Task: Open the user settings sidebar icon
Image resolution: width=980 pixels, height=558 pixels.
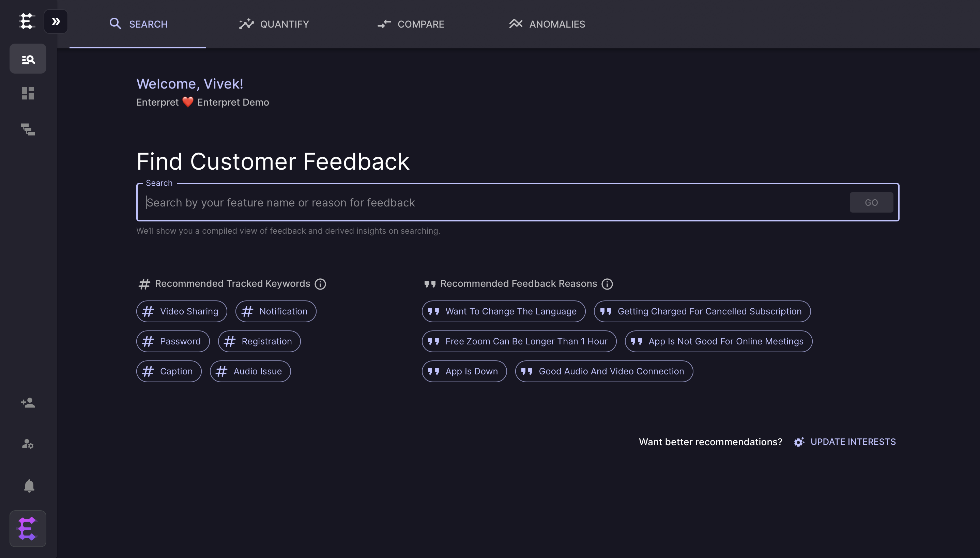Action: click(x=28, y=444)
